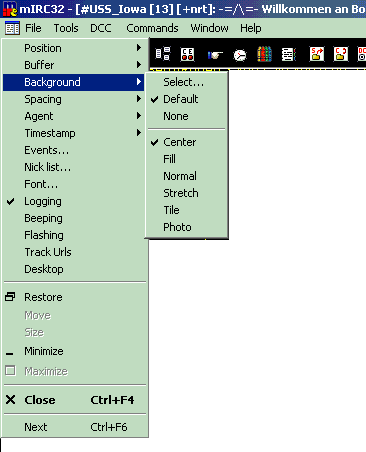Click the DCC options toolbar icon
This screenshot has width=366, height=452.
362,54
